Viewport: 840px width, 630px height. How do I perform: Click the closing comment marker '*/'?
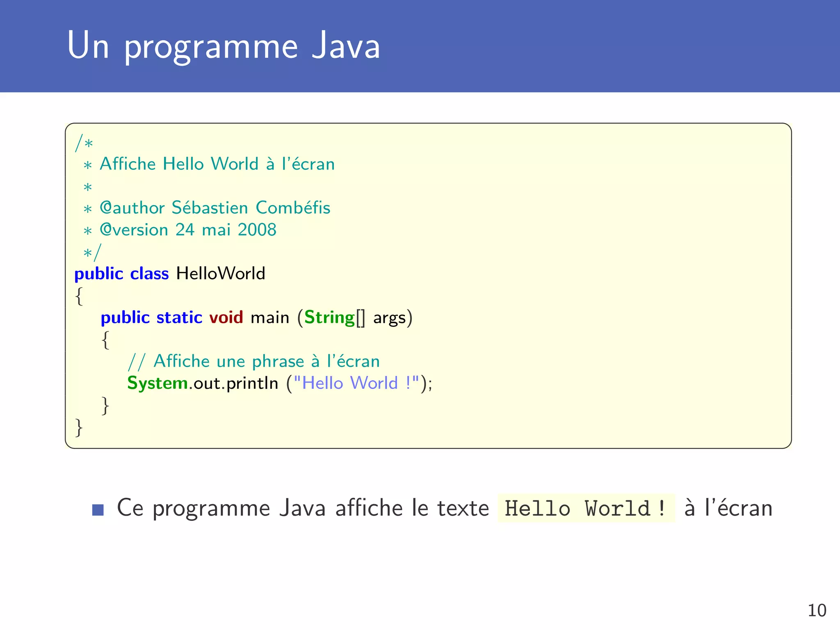click(x=92, y=252)
